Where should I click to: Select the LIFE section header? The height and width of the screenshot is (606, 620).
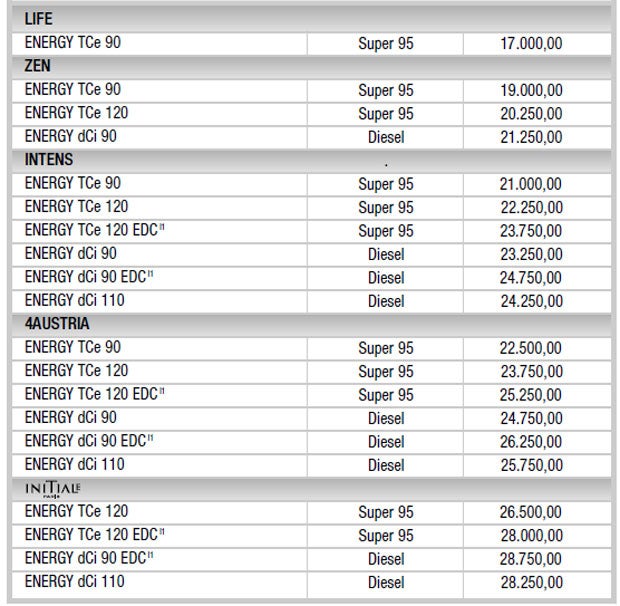39,19
